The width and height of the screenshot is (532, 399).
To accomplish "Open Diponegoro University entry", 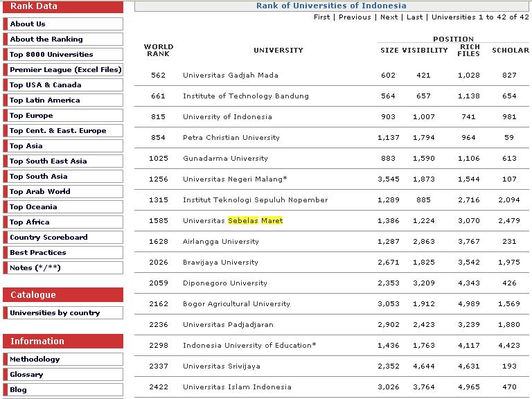I will (x=225, y=283).
